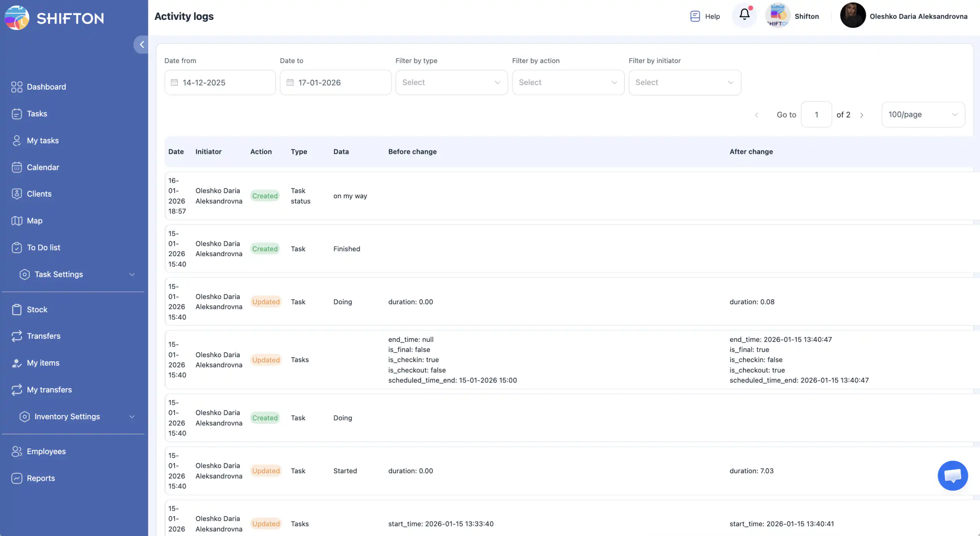Click the Go to page number box
Viewport: 980px width, 536px height.
click(816, 114)
